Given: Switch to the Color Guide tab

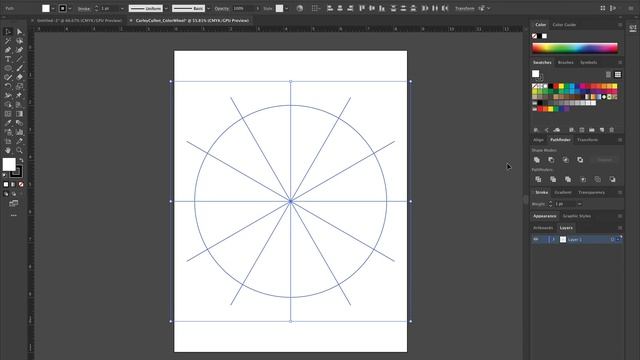Looking at the screenshot, I should coord(564,25).
